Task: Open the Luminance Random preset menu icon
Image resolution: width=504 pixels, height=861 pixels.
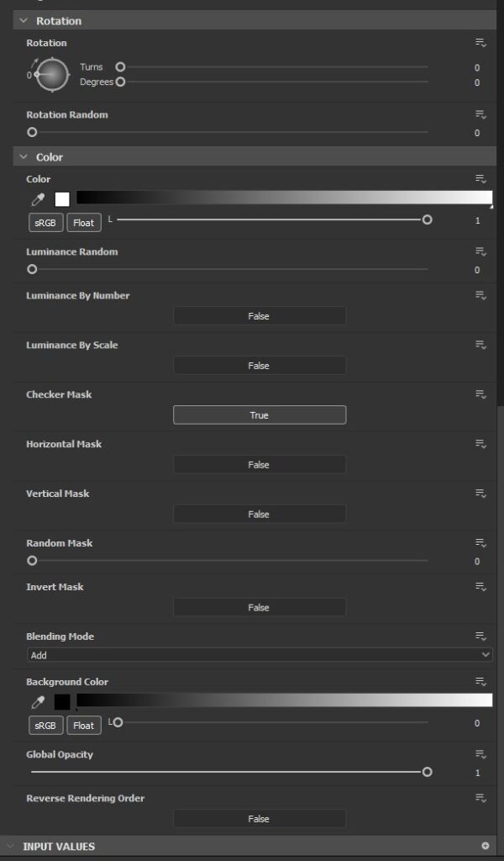Action: click(481, 252)
